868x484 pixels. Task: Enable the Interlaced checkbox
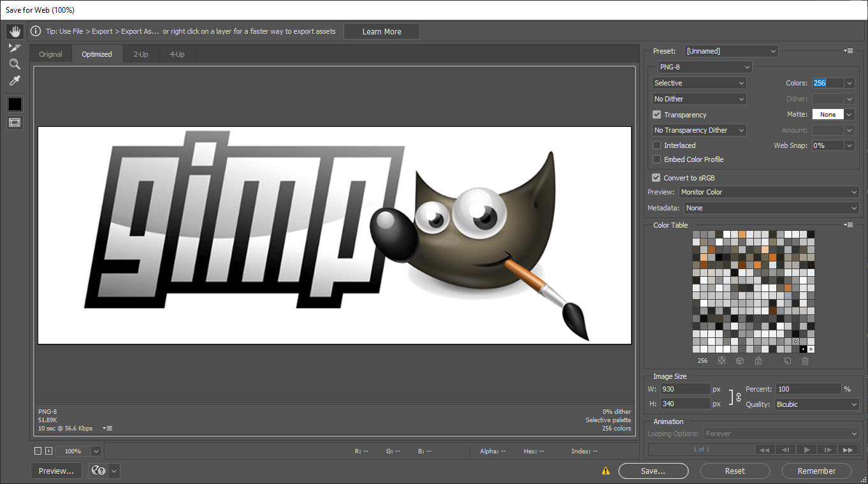656,145
